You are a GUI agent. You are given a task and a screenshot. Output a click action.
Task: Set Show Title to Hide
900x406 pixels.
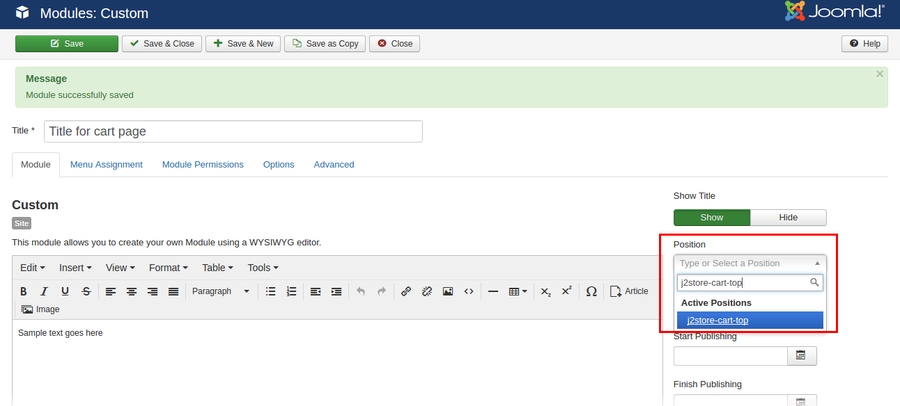[788, 217]
